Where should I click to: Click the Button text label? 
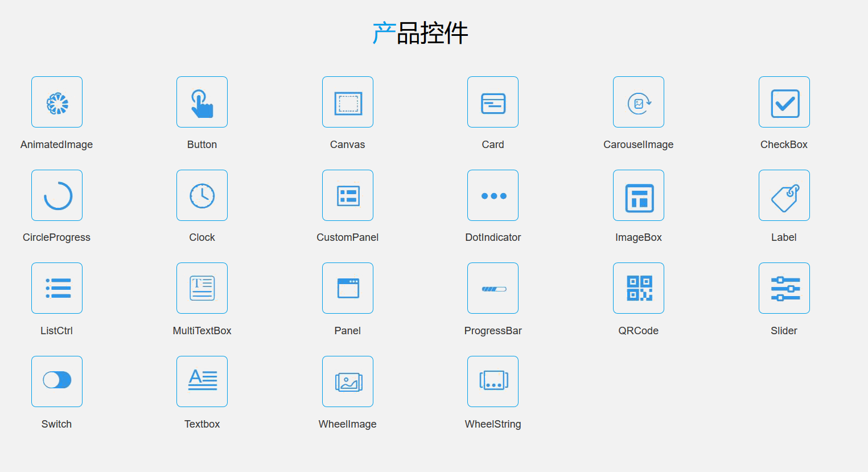[x=202, y=145]
